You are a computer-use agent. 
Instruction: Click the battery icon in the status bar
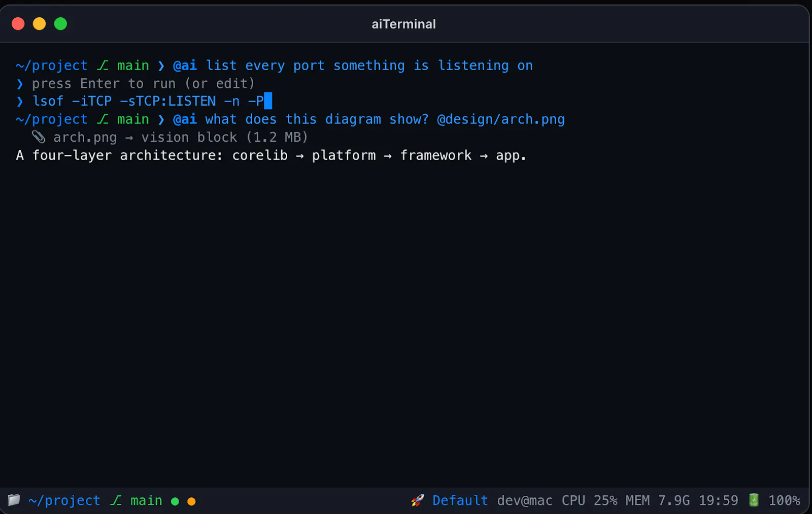tap(754, 500)
